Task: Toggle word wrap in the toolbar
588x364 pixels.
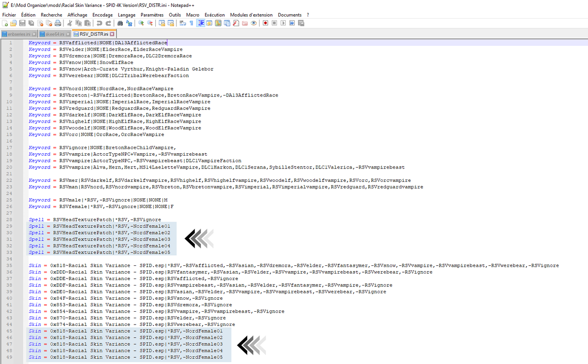Action: (182, 23)
